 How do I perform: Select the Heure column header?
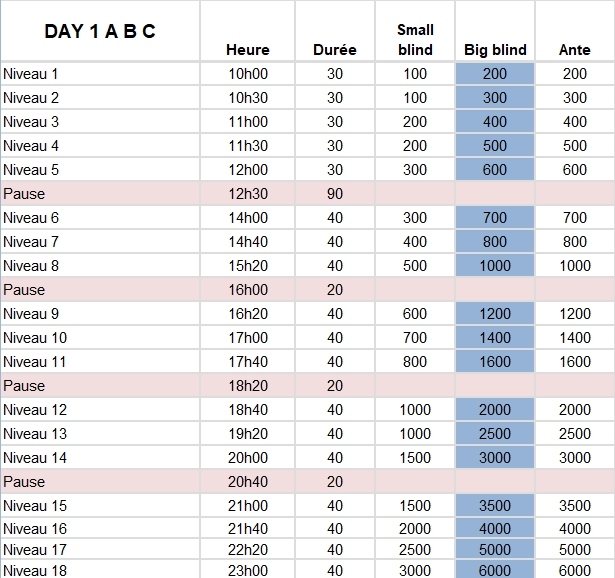pos(248,50)
